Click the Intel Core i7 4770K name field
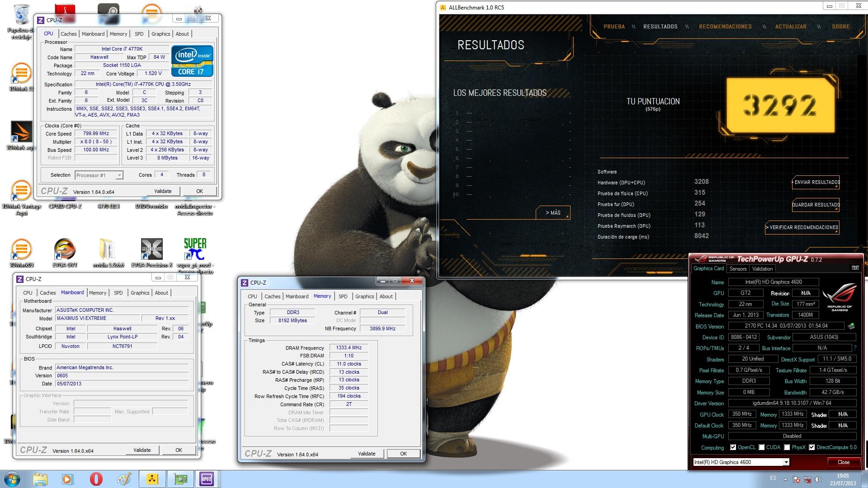The image size is (868, 488). [122, 49]
